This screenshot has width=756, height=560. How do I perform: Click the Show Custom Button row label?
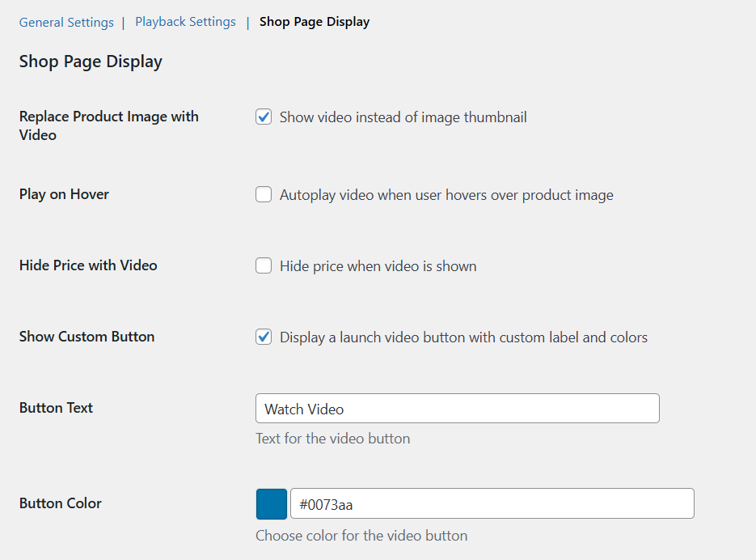coord(87,337)
